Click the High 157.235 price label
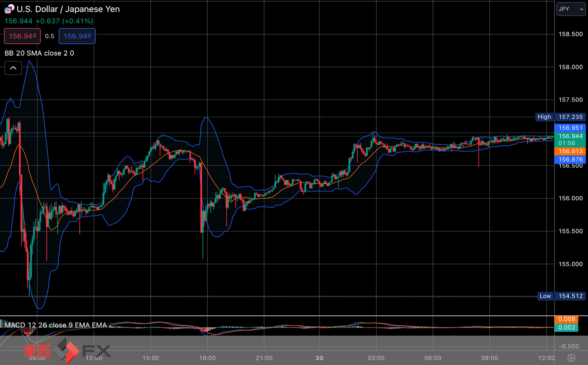588x365 pixels. click(561, 117)
